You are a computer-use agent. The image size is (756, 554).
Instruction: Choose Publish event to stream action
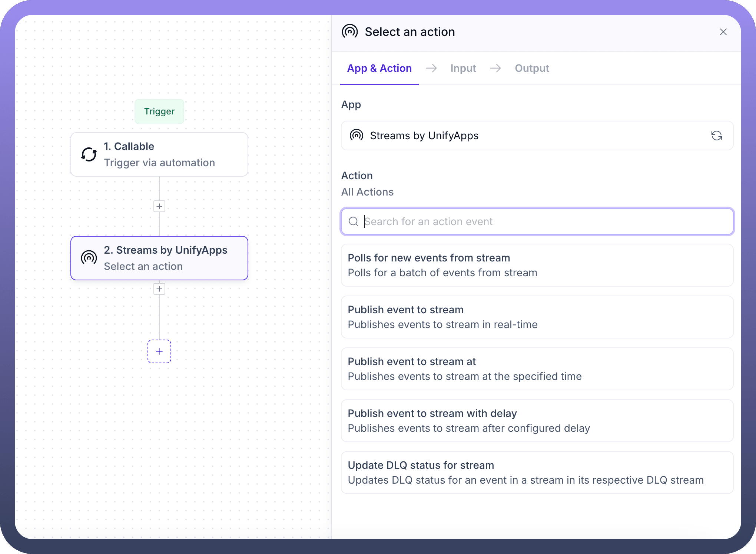[x=537, y=317]
